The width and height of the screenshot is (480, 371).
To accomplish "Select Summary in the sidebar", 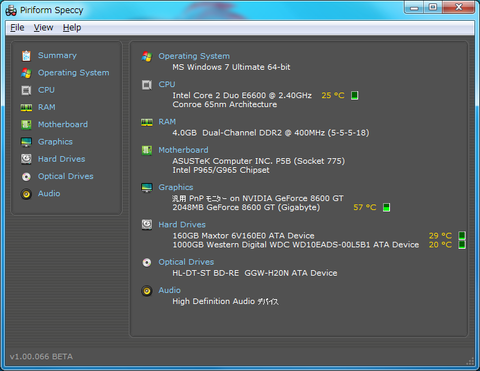I will [x=57, y=55].
